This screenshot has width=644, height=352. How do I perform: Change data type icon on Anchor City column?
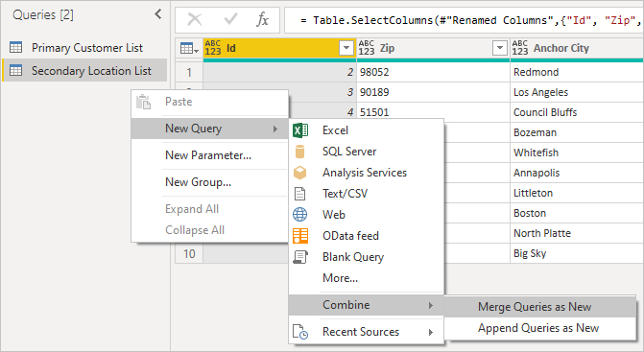(520, 48)
